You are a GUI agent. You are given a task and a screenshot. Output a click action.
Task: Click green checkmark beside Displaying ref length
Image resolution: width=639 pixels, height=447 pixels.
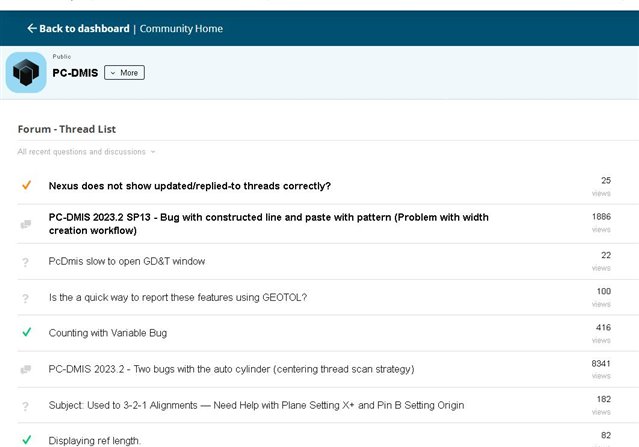point(26,440)
